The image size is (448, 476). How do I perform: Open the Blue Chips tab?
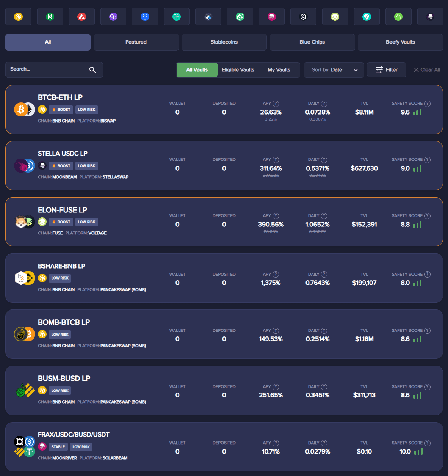(312, 42)
